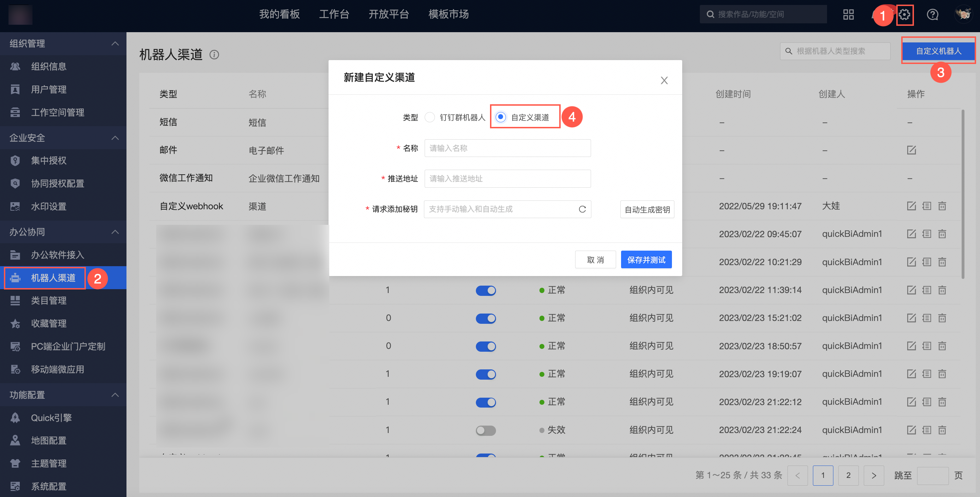Collapse the 组织管理 sidebar section

click(x=115, y=43)
